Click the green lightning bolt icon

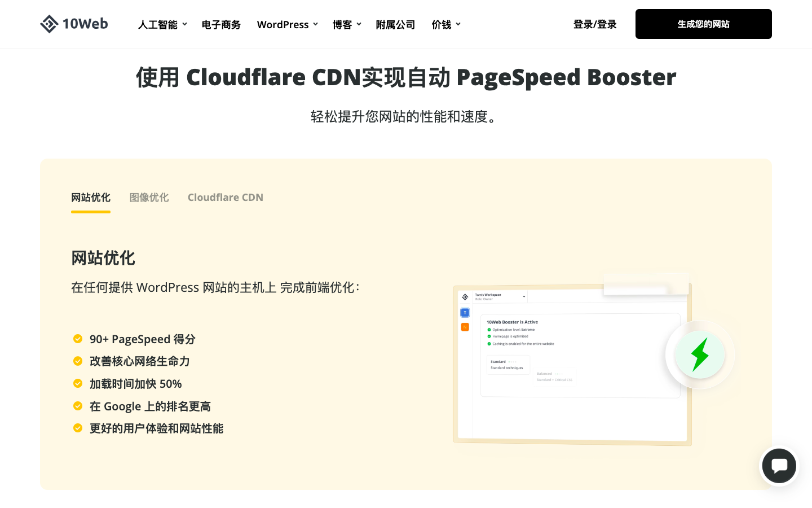pos(700,354)
